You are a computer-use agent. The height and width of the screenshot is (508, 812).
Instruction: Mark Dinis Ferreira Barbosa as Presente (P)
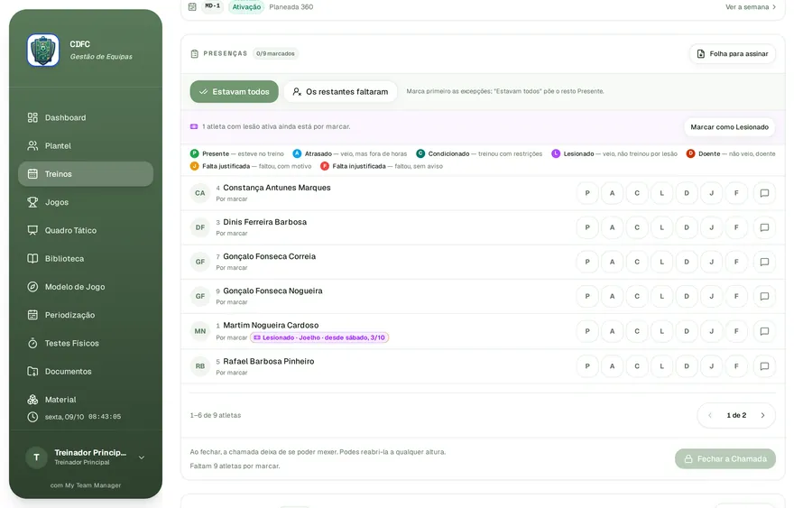pyautogui.click(x=587, y=227)
